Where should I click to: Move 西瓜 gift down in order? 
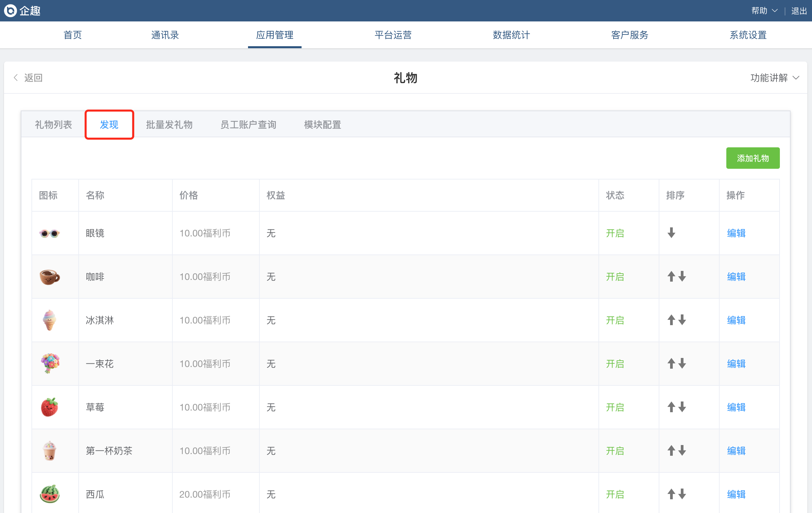click(682, 494)
